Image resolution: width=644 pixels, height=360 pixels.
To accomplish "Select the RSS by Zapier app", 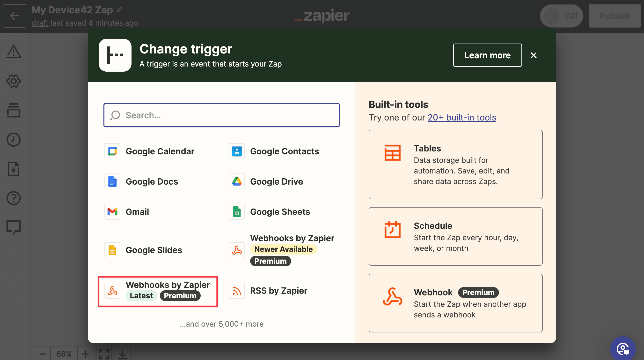I will 279,291.
